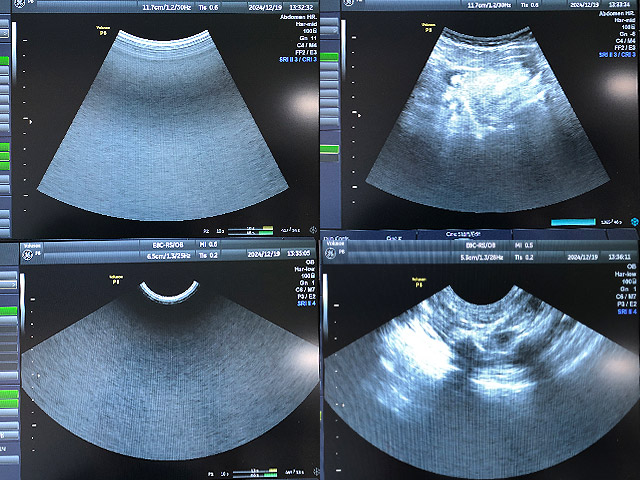Click the Gn 11 gain setting
The width and height of the screenshot is (640, 480).
pos(308,38)
